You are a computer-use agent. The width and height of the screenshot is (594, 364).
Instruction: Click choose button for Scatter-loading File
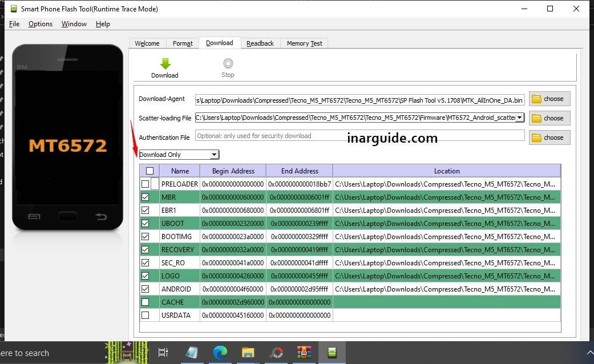pos(549,118)
